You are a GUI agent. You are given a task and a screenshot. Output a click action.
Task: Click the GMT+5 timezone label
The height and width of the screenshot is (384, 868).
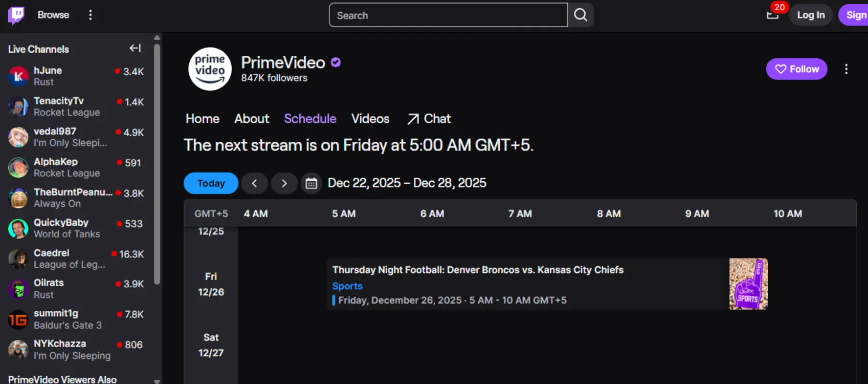(x=211, y=214)
